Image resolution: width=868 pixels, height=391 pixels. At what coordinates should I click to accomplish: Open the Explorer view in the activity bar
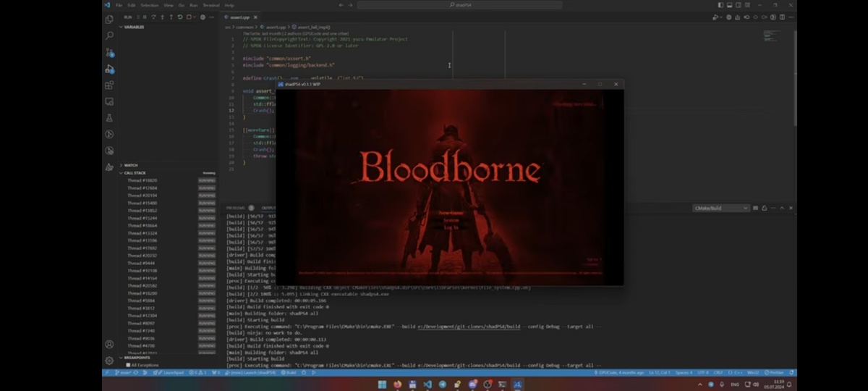coord(109,19)
